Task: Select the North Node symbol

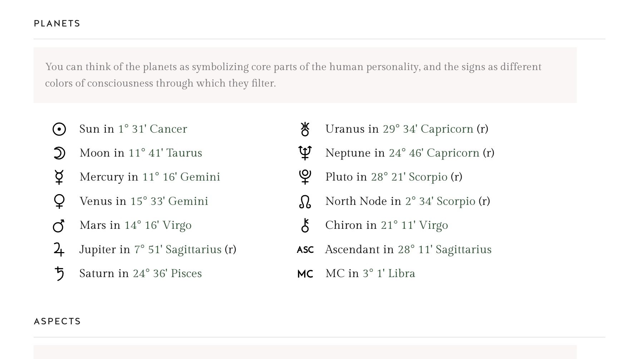Action: tap(305, 201)
